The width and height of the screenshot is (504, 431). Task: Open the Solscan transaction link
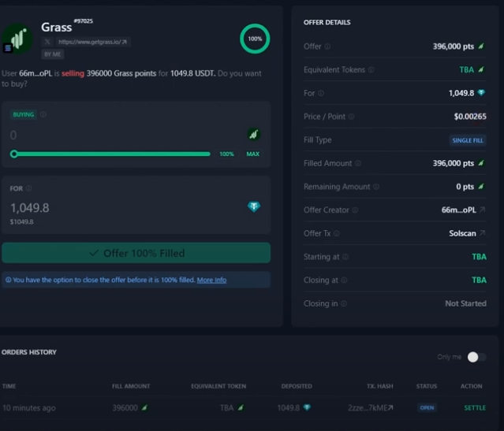click(467, 233)
